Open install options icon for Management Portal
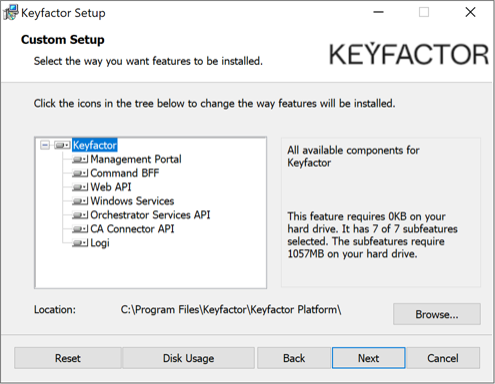 coord(80,159)
